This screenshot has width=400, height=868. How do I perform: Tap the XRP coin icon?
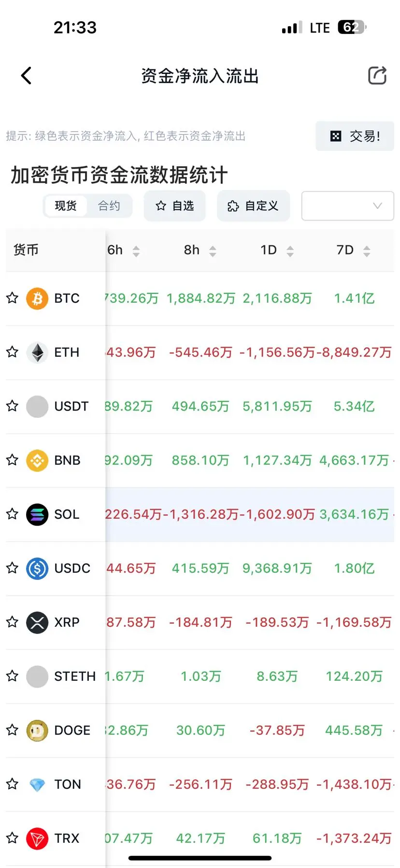(x=37, y=622)
